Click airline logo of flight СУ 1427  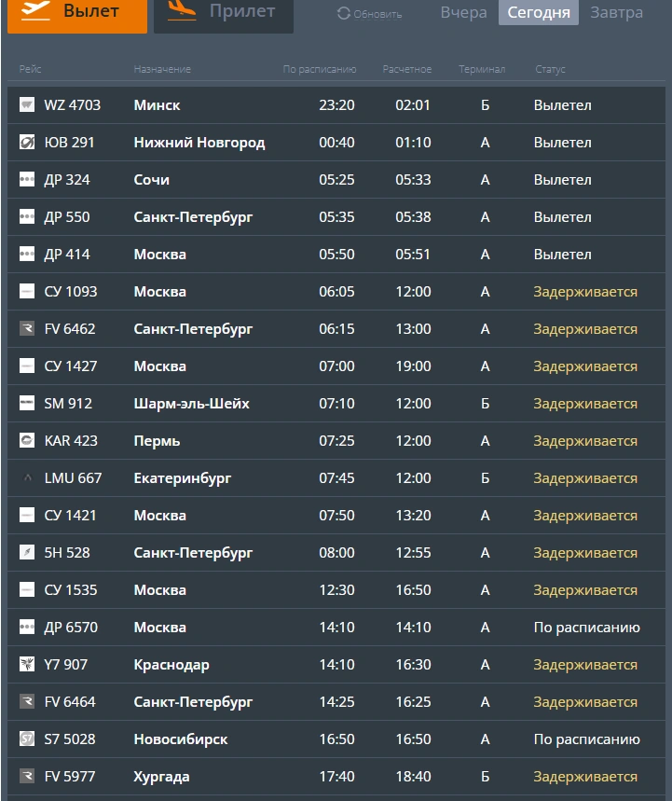[x=27, y=366]
